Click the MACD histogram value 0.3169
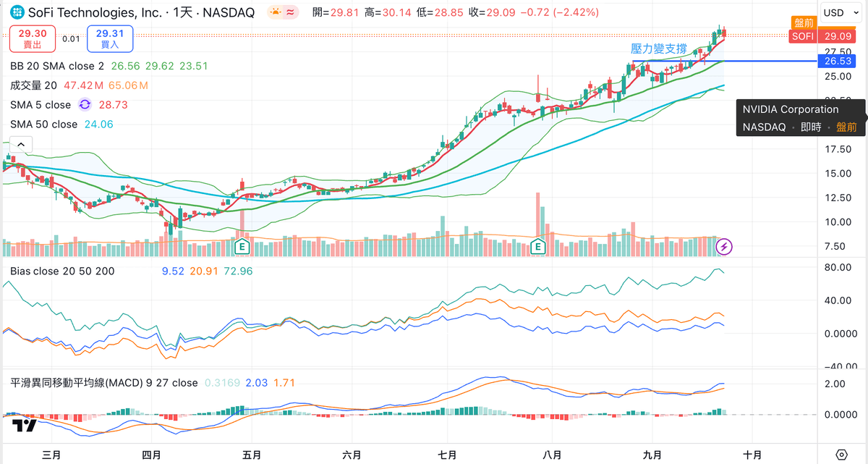This screenshot has height=464, width=868. pyautogui.click(x=222, y=382)
